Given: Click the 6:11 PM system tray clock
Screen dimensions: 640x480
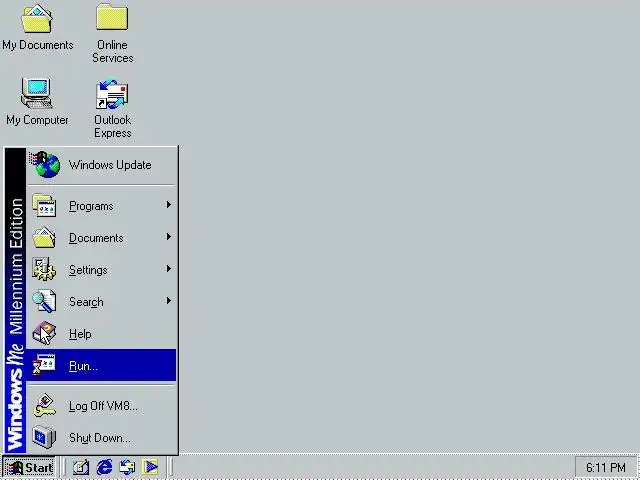Looking at the screenshot, I should 605,467.
